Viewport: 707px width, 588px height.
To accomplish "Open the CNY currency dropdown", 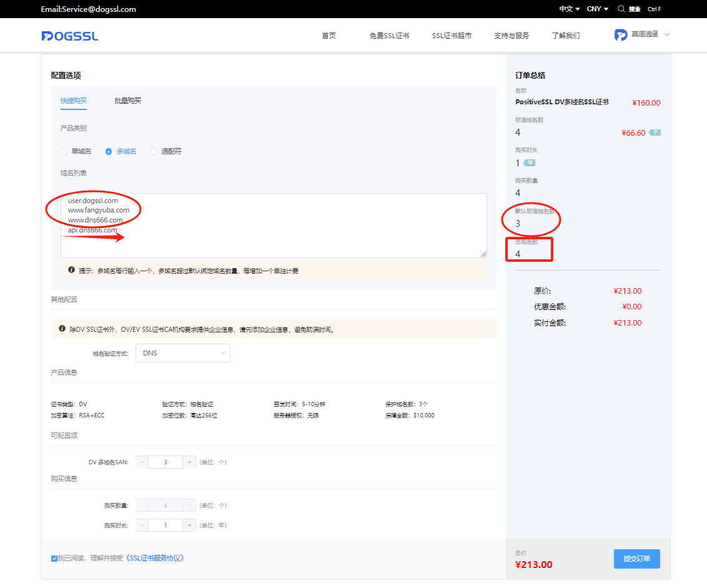I will click(x=598, y=9).
